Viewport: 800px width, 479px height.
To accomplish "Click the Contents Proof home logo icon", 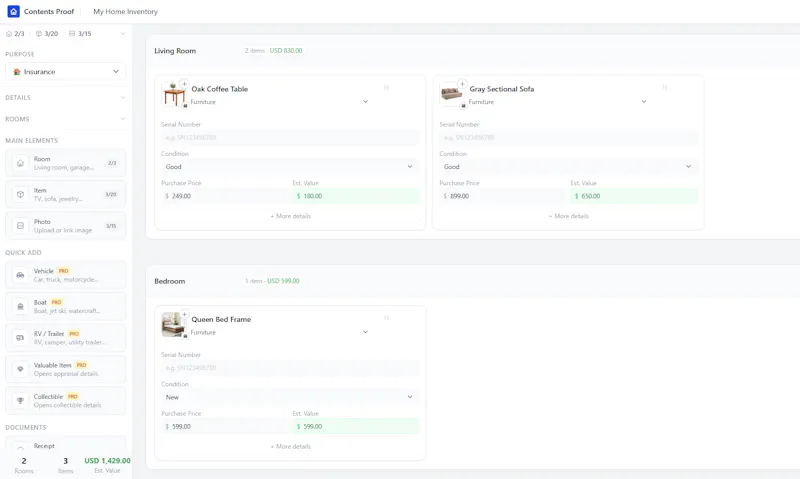I will (x=13, y=11).
